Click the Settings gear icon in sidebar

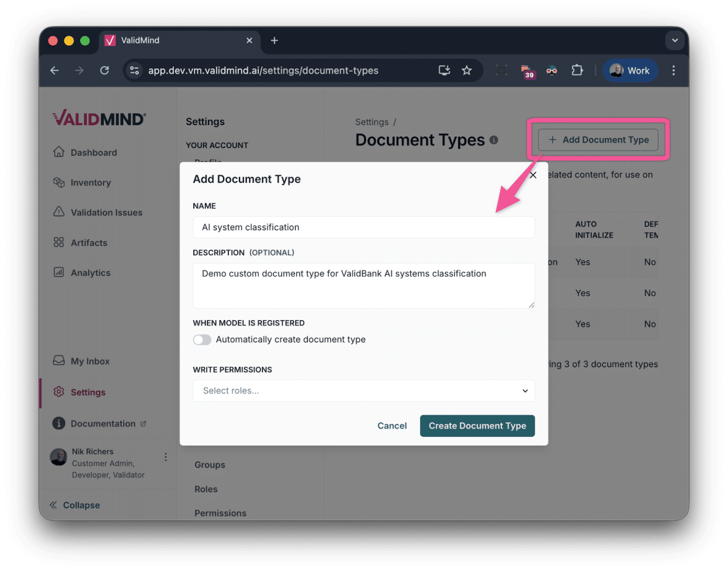(x=59, y=392)
